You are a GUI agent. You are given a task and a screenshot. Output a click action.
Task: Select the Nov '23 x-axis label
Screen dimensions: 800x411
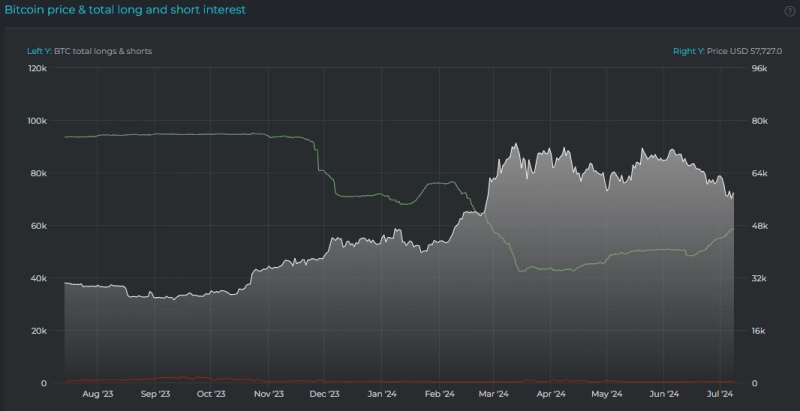click(x=270, y=394)
